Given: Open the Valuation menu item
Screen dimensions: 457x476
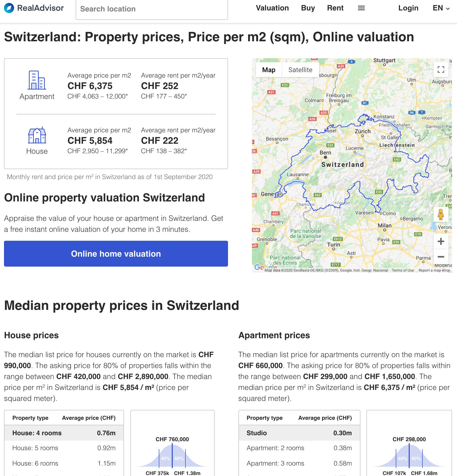Looking at the screenshot, I should coord(272,8).
